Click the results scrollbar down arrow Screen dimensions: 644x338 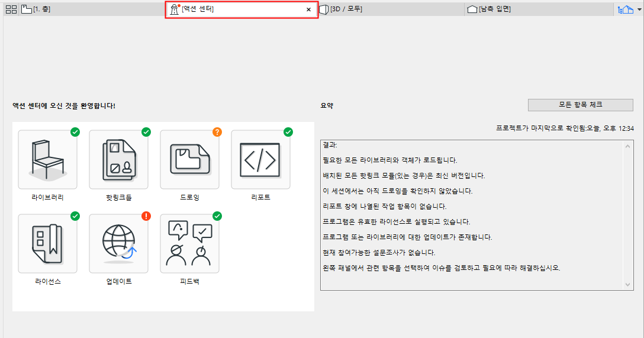point(627,285)
